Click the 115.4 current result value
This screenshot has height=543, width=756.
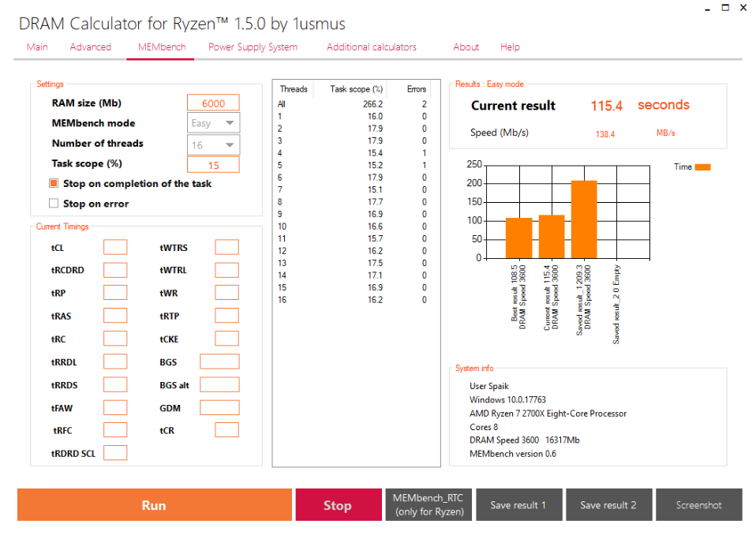tap(607, 106)
